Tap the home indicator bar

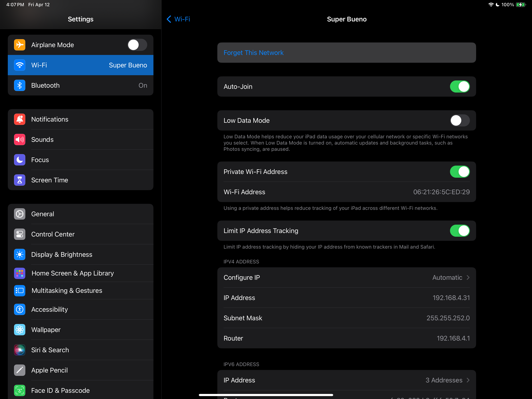(x=266, y=395)
